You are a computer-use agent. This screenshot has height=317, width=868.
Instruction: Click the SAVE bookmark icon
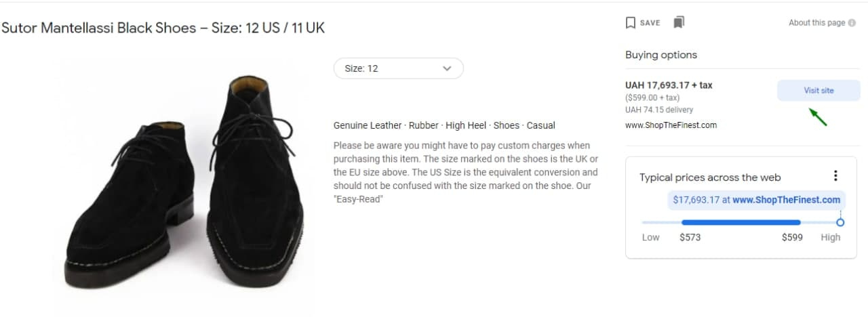pos(631,23)
